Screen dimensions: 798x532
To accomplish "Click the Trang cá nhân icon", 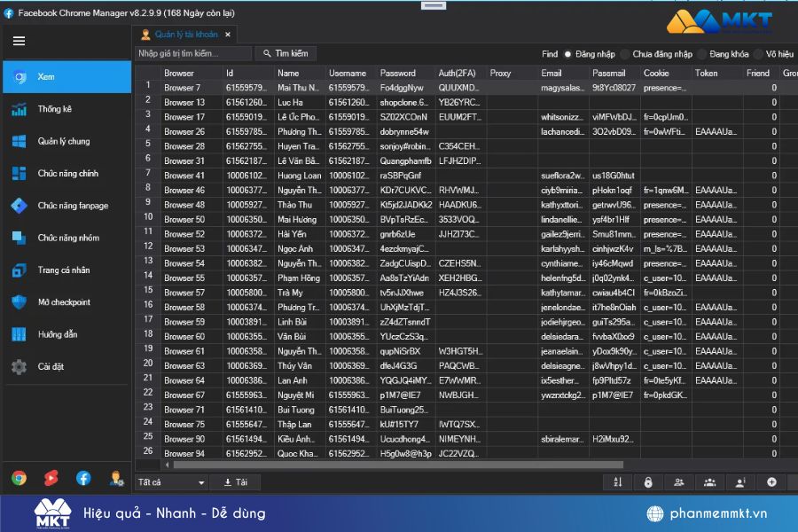I will pos(19,270).
